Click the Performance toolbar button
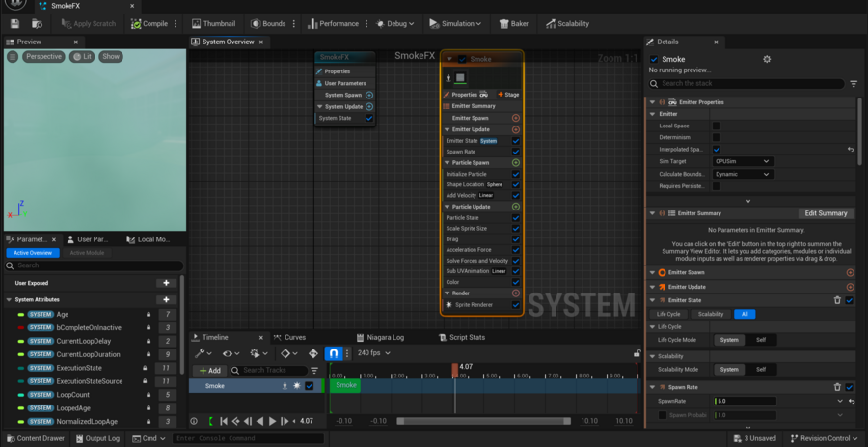This screenshot has width=868, height=447. pyautogui.click(x=334, y=24)
